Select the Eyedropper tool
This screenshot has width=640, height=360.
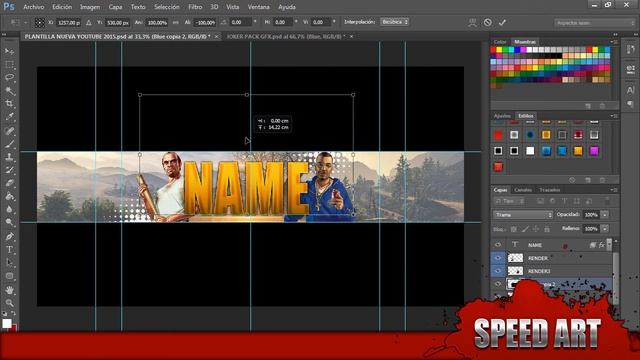coord(9,117)
